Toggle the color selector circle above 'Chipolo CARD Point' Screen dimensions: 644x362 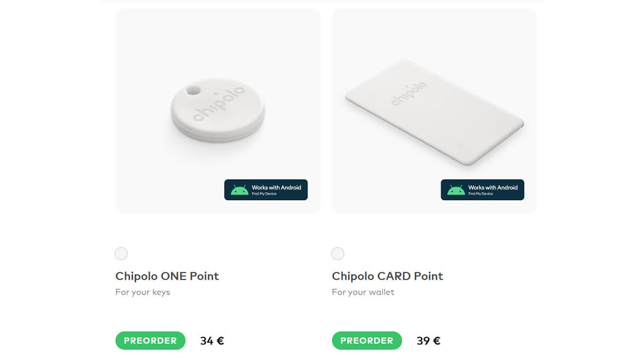coord(337,253)
